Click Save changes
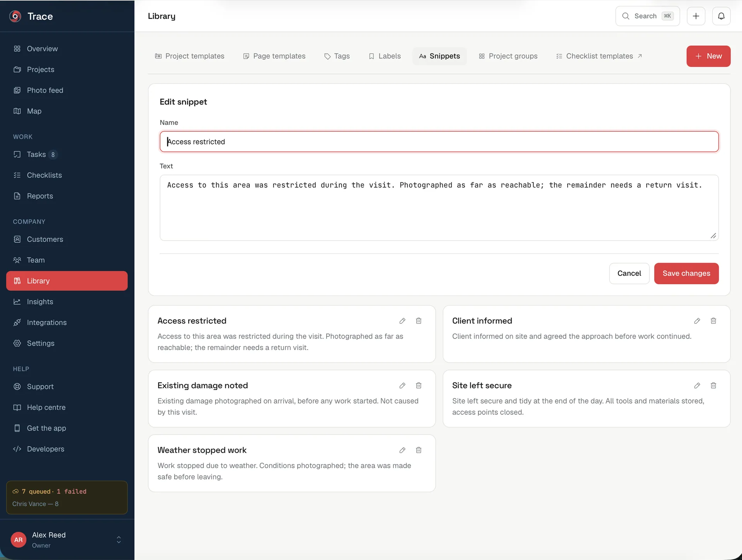 click(686, 273)
